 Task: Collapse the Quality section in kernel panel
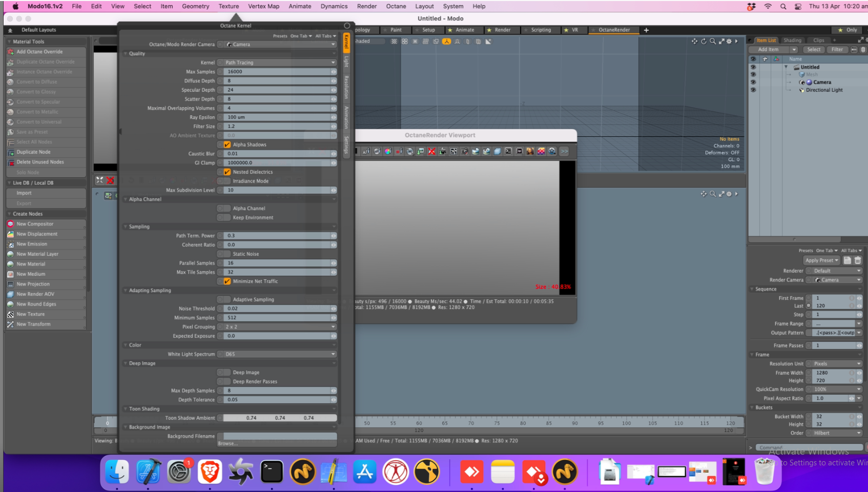click(x=126, y=54)
